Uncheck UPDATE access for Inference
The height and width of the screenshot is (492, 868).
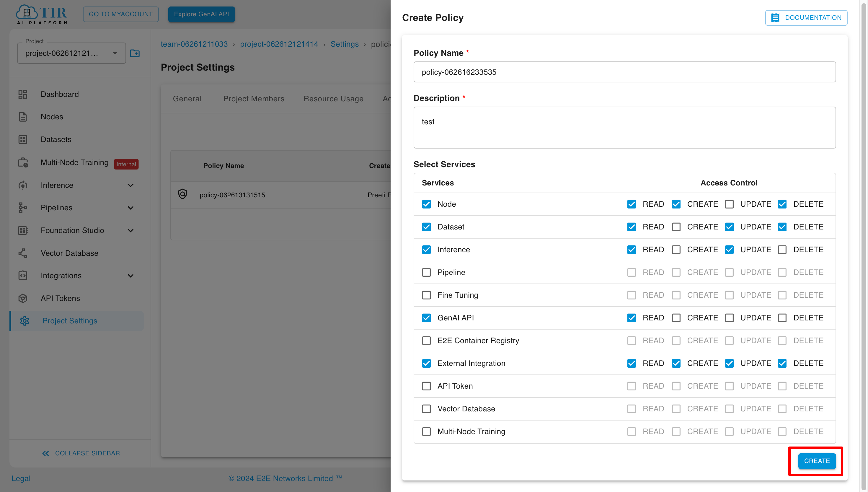click(729, 250)
